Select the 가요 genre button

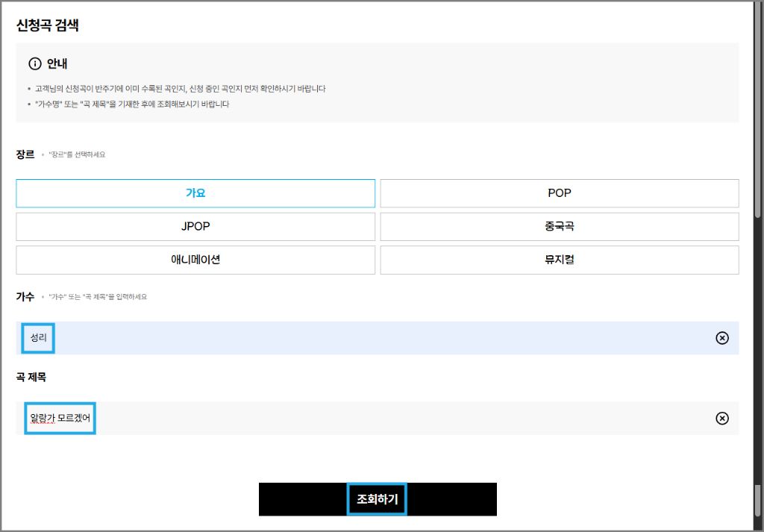pyautogui.click(x=195, y=193)
